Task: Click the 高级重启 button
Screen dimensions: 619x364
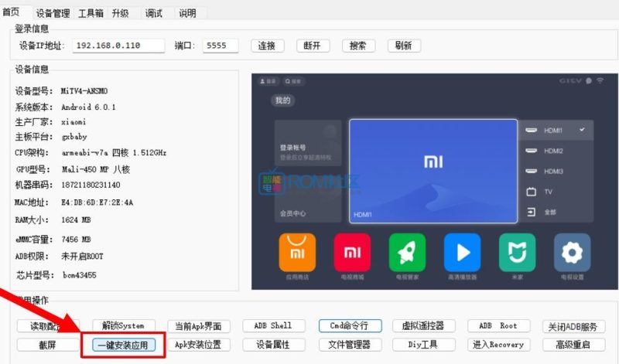Action: [573, 345]
